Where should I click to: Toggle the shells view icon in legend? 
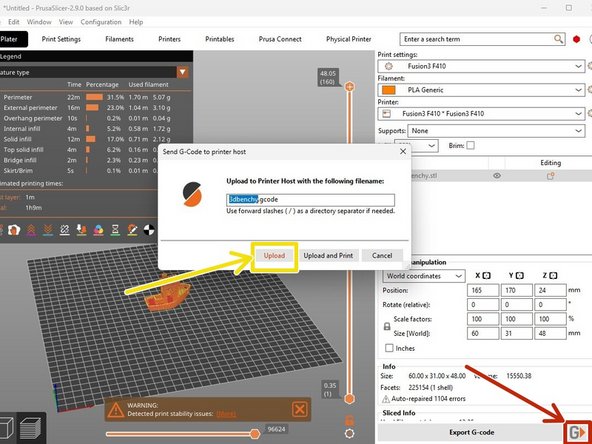click(14, 230)
